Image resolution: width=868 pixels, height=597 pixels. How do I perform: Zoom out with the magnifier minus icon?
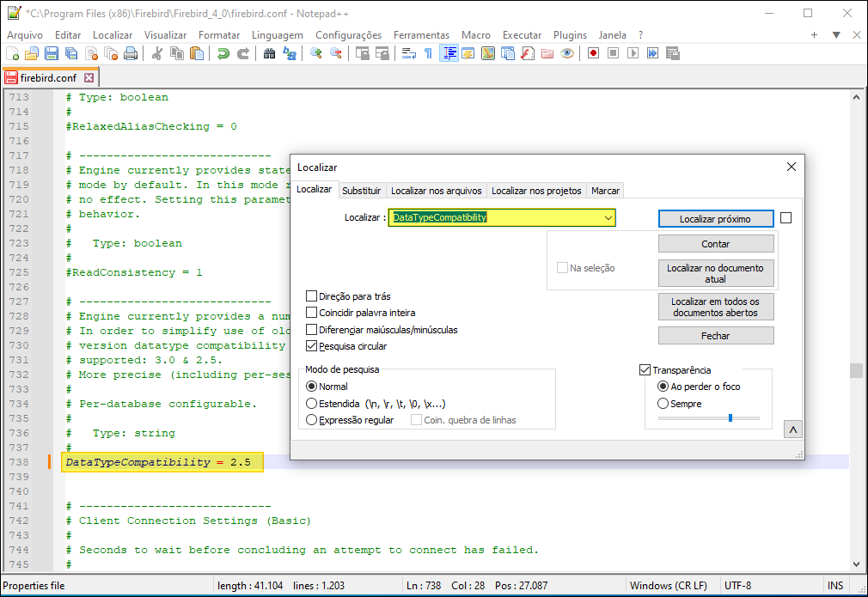(x=335, y=53)
